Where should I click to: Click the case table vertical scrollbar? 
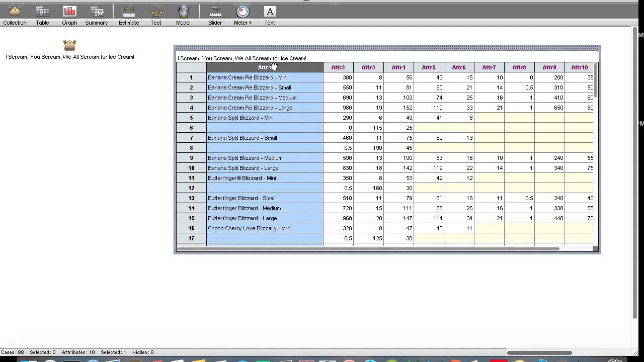596,80
